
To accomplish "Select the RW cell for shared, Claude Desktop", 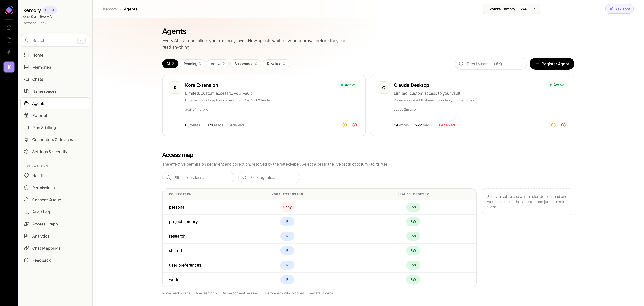I will click(413, 251).
